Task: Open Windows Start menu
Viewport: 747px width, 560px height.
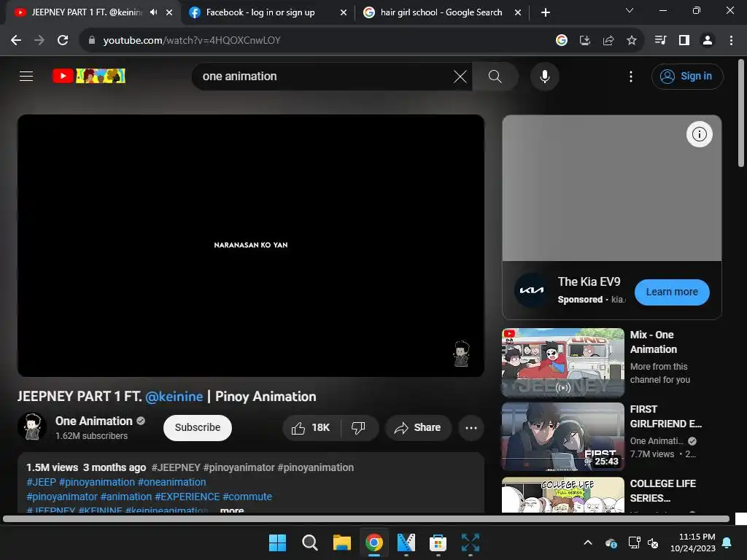Action: pyautogui.click(x=277, y=542)
